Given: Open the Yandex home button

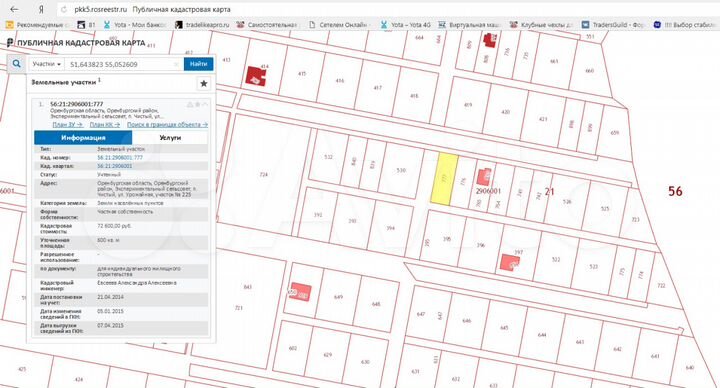Looking at the screenshot, I should [x=41, y=9].
